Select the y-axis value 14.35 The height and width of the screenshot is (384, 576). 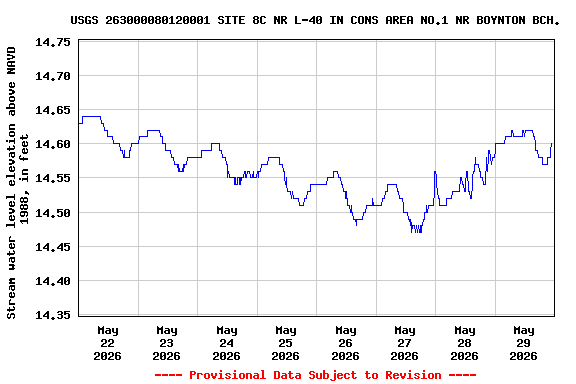point(53,315)
